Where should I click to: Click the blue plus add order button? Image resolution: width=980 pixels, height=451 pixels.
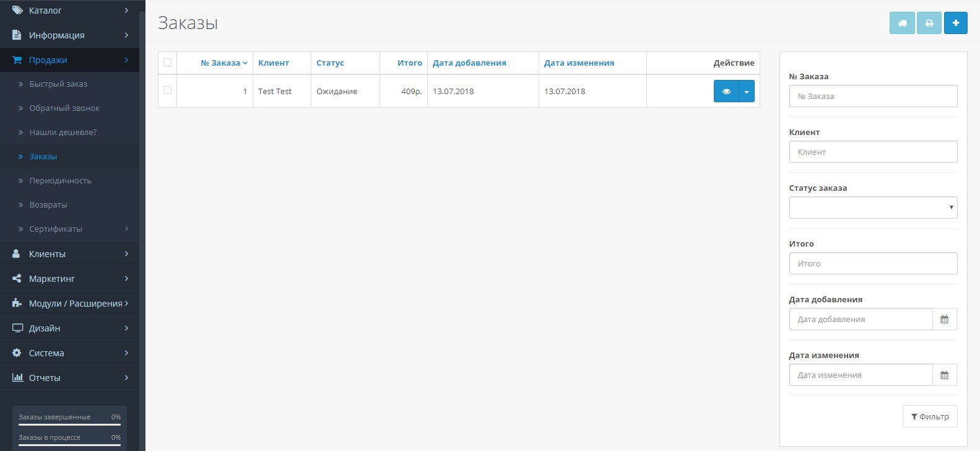click(x=955, y=23)
